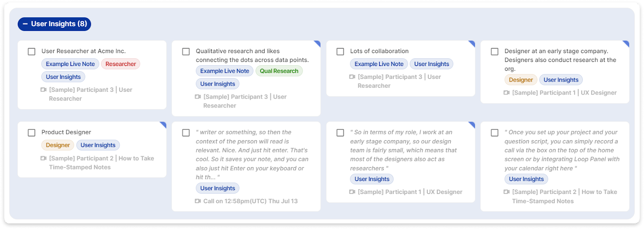This screenshot has width=644, height=229.
Task: Click video icon beside Call on 12:58pm(UTC)
Action: point(198,201)
